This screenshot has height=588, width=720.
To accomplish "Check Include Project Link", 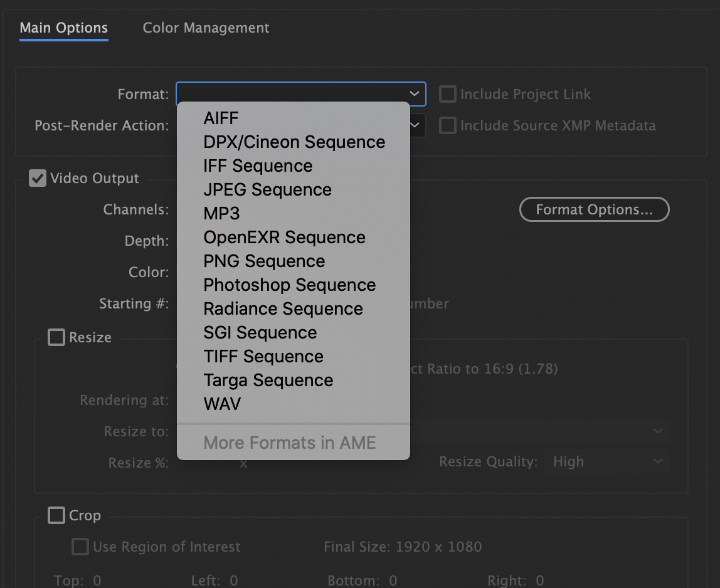I will pyautogui.click(x=448, y=94).
